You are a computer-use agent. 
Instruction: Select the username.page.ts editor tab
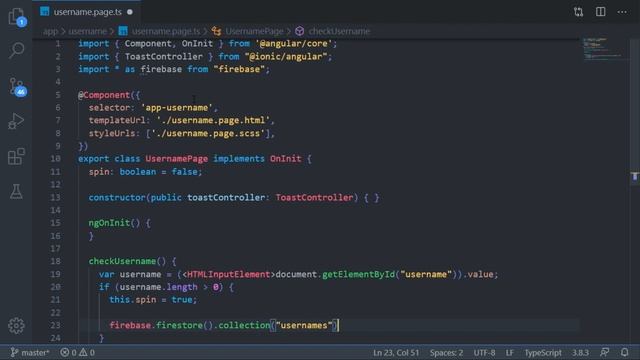87,12
